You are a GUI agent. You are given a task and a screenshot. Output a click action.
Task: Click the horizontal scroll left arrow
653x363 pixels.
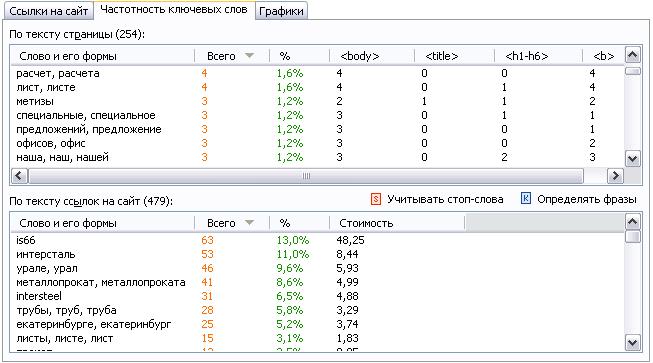(x=19, y=176)
